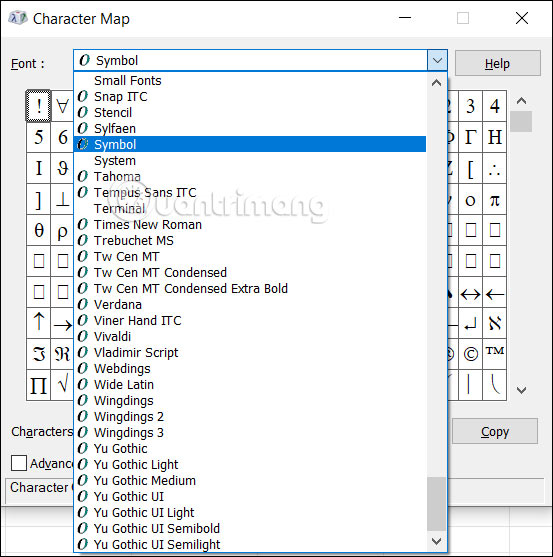Select the perpendicular symbol cell
This screenshot has width=553, height=557.
63,199
